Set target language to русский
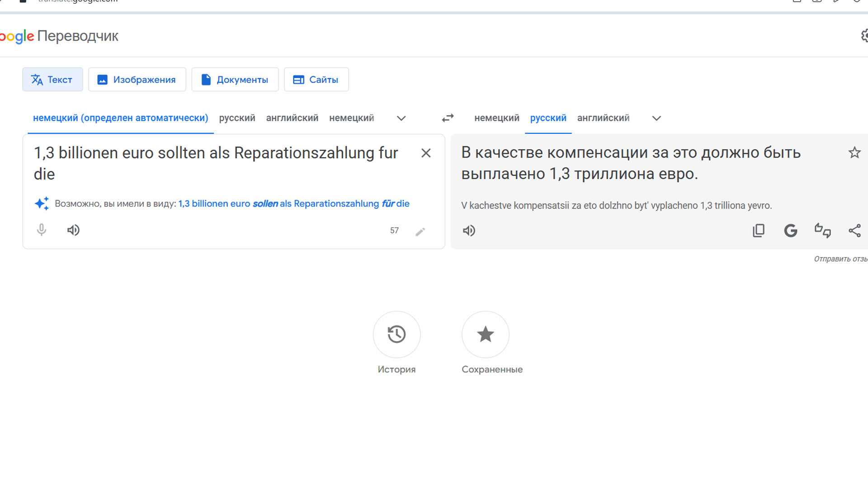This screenshot has width=868, height=488. [x=548, y=118]
